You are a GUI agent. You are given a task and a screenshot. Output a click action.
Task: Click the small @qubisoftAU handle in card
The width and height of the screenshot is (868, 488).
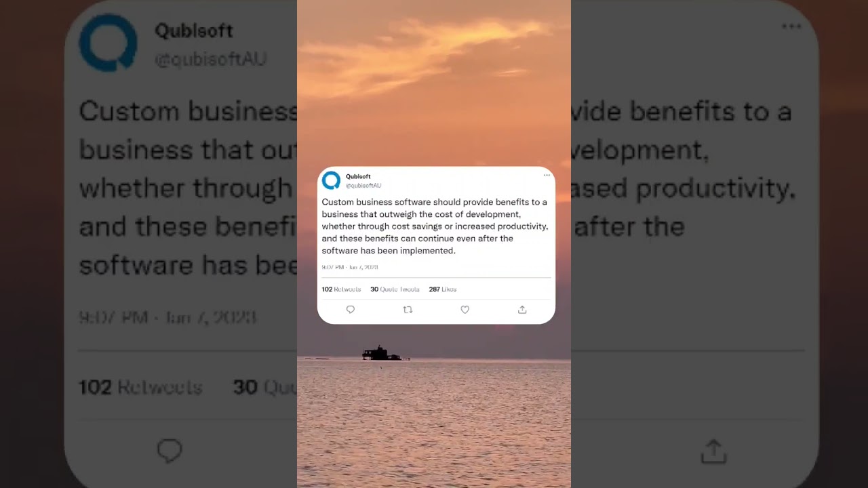click(363, 185)
